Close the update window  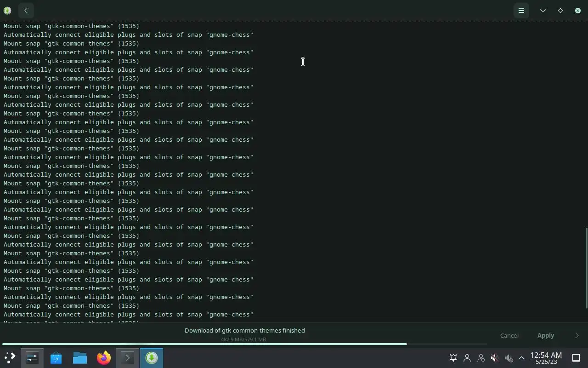(578, 11)
